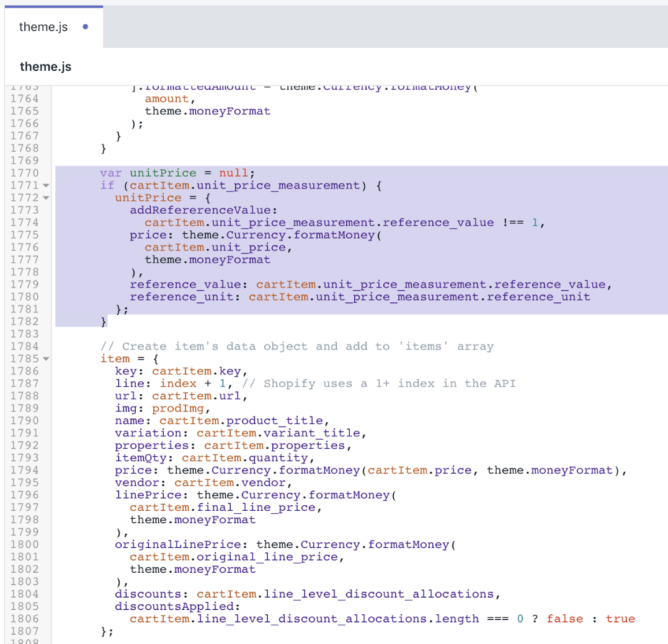Click line number 1807 in the gutter
Screen dimensions: 668x644
tap(25, 631)
